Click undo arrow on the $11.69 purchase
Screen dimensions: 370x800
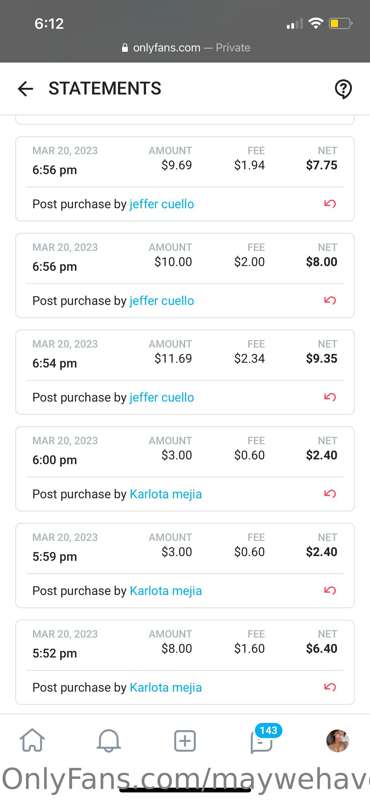pyautogui.click(x=330, y=396)
